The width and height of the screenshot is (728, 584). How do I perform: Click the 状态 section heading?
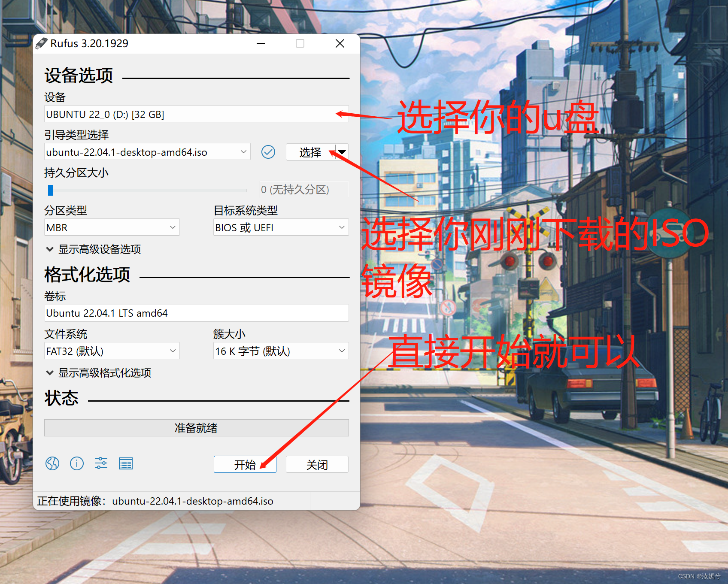coord(61,398)
